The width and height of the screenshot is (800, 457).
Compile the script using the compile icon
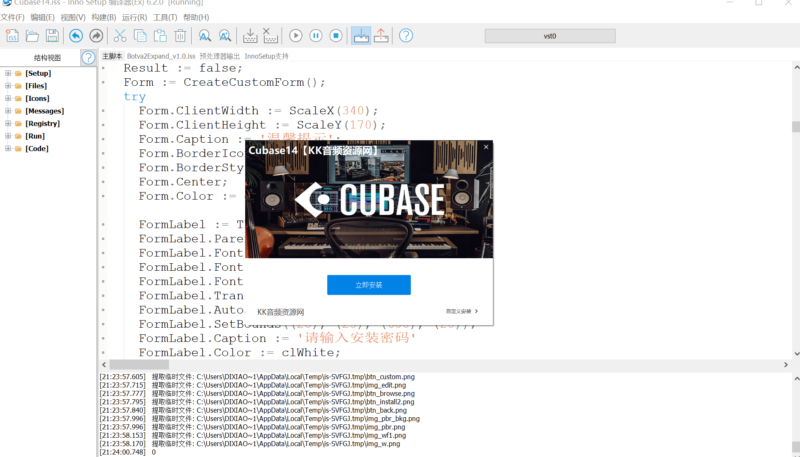click(250, 36)
